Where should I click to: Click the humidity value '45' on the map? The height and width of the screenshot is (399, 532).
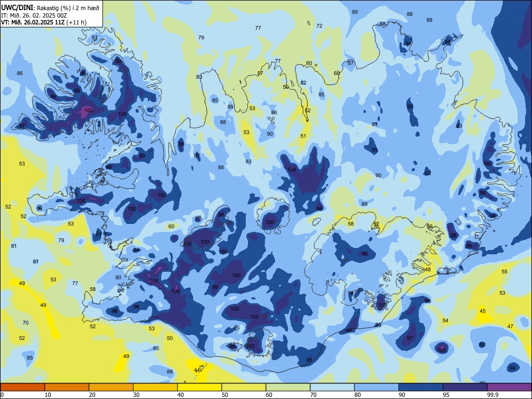[483, 311]
